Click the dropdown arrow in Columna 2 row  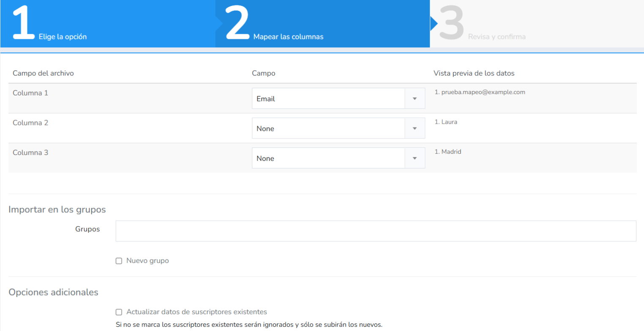[x=415, y=128]
